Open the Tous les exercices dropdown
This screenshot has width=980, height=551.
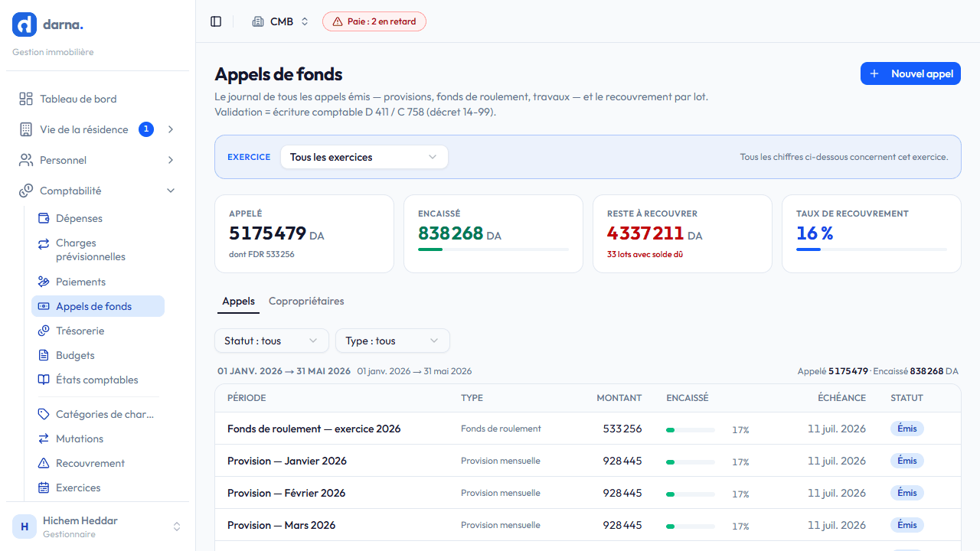click(364, 157)
